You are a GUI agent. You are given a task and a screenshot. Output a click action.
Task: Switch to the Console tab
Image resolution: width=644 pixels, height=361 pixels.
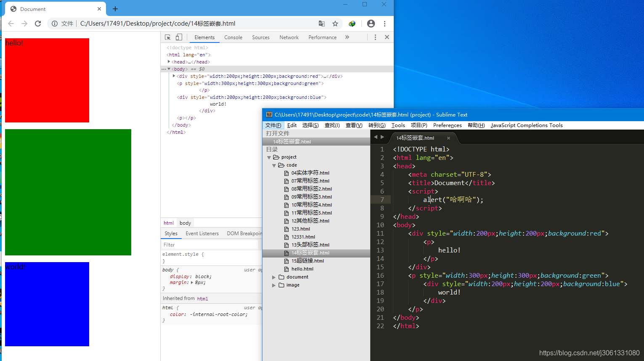coord(233,37)
